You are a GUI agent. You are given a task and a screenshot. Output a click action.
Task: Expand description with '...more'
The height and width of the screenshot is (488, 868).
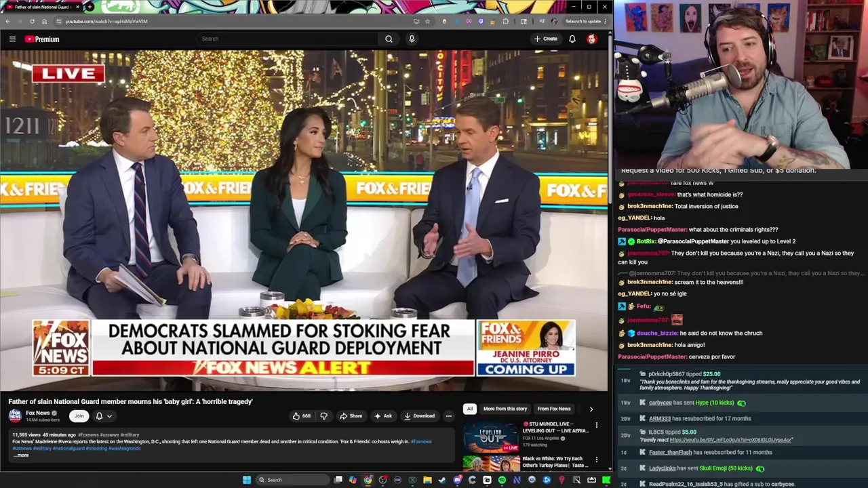[21, 455]
